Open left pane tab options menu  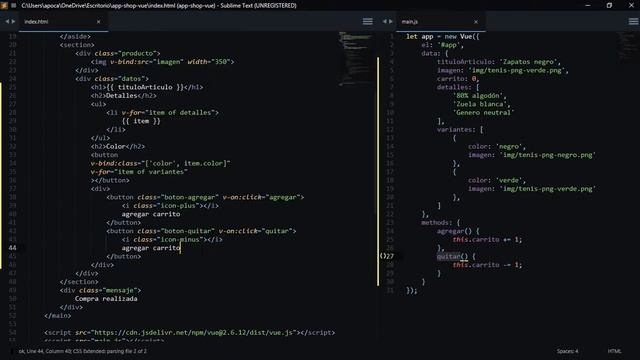pos(367,22)
